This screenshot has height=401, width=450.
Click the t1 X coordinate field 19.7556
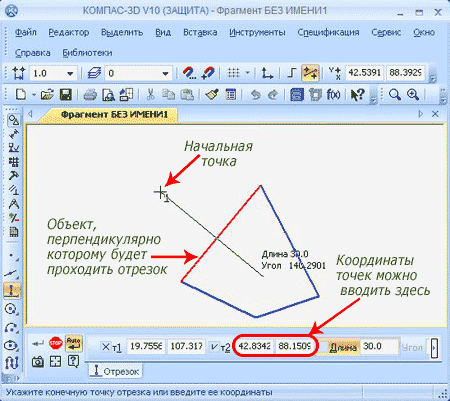coord(146,346)
